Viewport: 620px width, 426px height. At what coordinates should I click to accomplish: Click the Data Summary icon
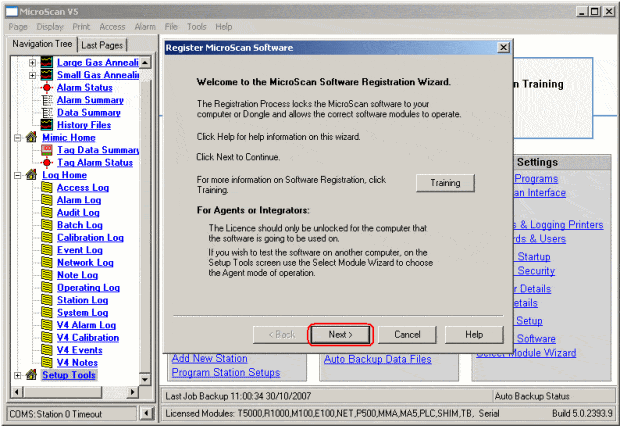(46, 113)
